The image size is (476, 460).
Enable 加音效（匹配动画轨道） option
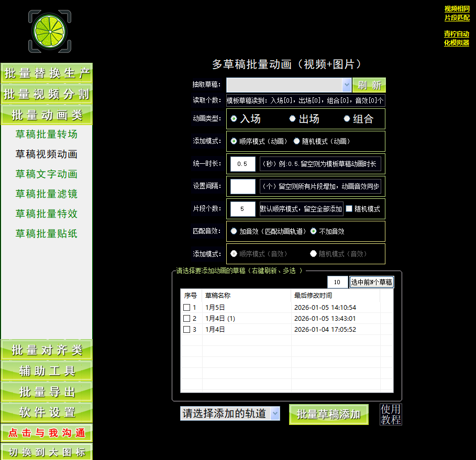233,231
